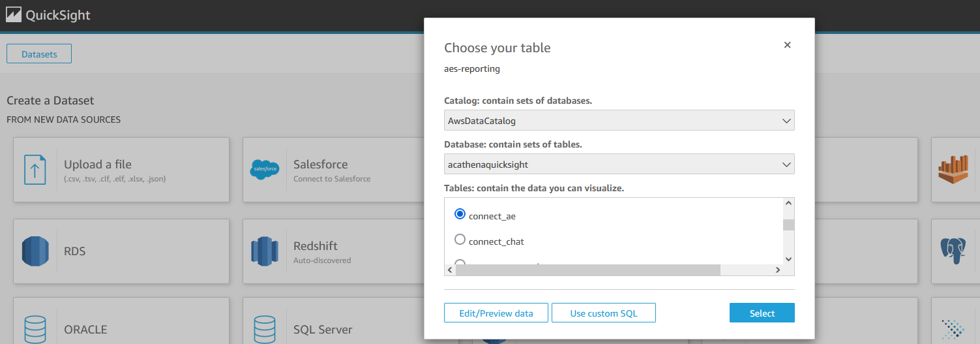Close the Choose your table dialog
The image size is (980, 344).
(x=787, y=45)
